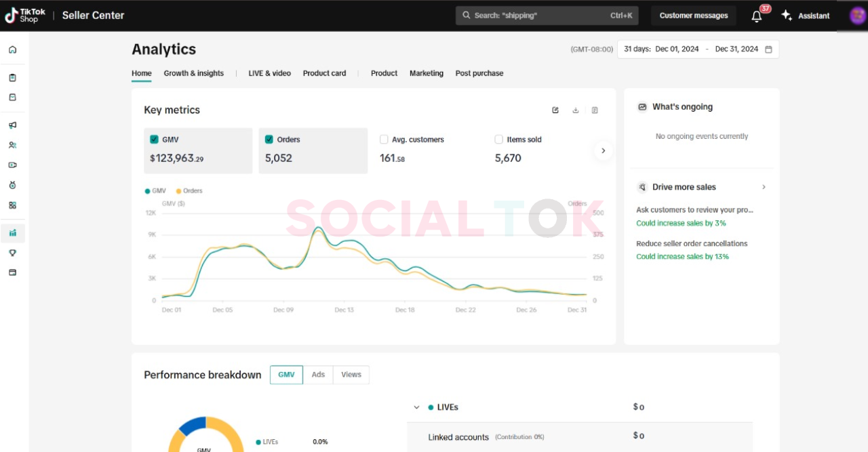Click the Customer messages button
The height and width of the screenshot is (452, 868).
click(693, 16)
